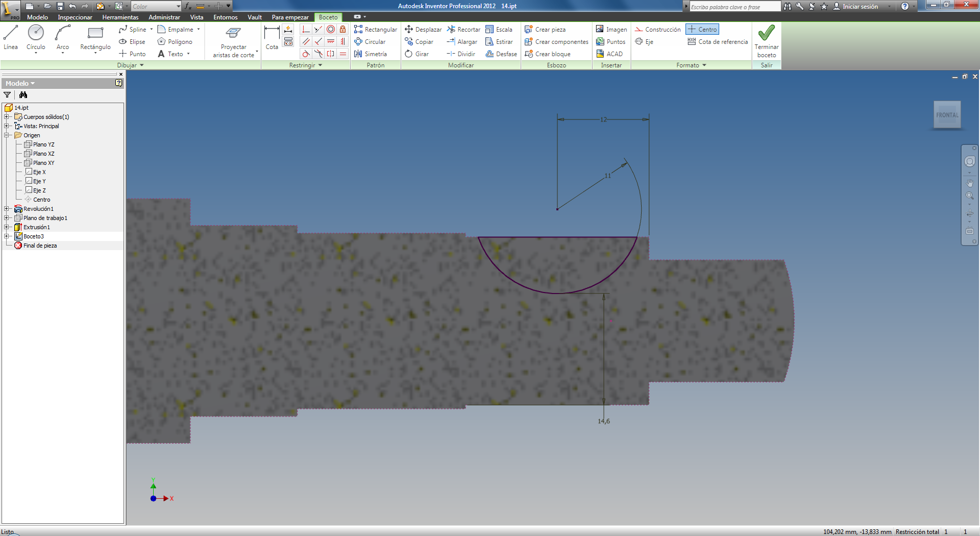
Task: Click Crear componentes button
Action: coord(556,42)
